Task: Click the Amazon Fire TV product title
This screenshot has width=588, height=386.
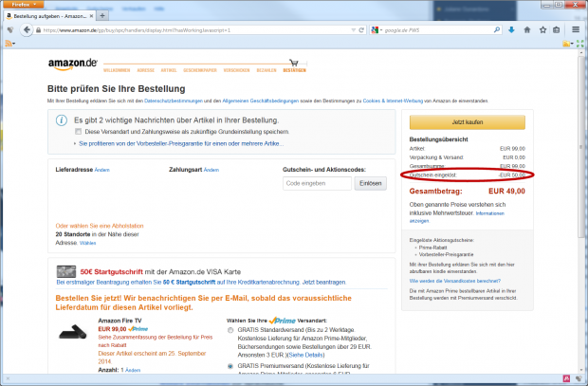Action: [120, 321]
